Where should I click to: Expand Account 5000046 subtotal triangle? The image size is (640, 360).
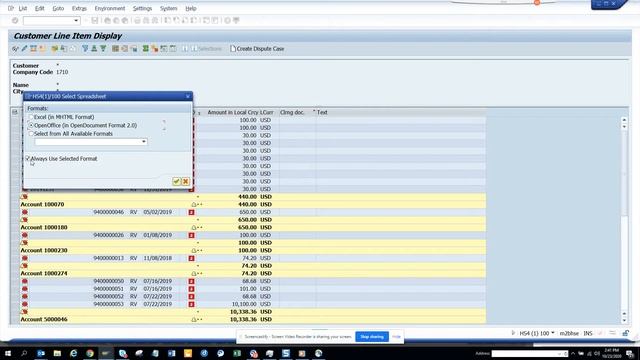coord(194,320)
